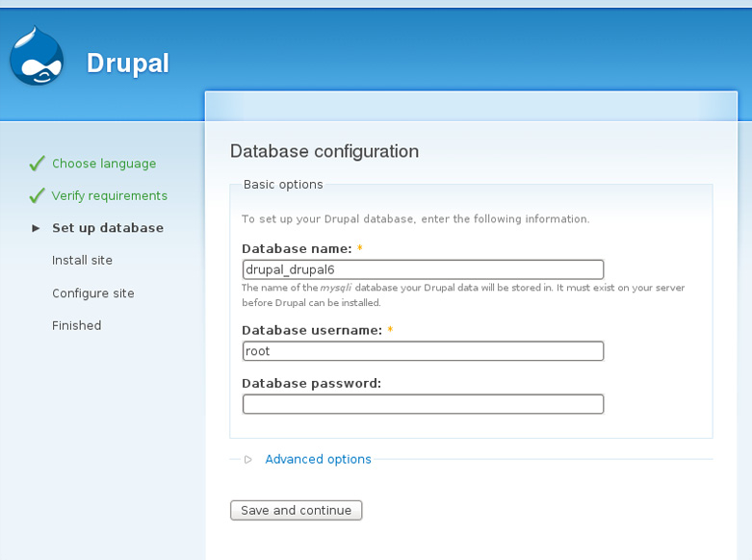This screenshot has width=752, height=560.
Task: Jump to the Configure site step
Action: click(x=93, y=293)
